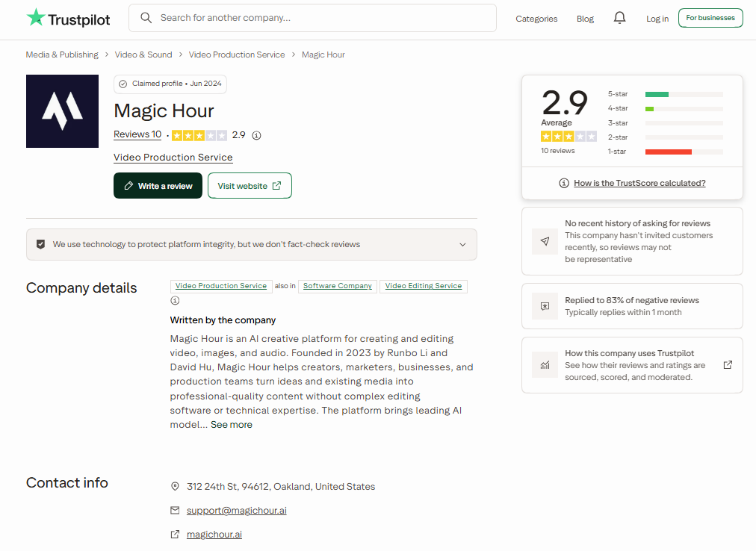
Task: Click the Replied to 83% of negative reviews text
Action: pos(632,300)
